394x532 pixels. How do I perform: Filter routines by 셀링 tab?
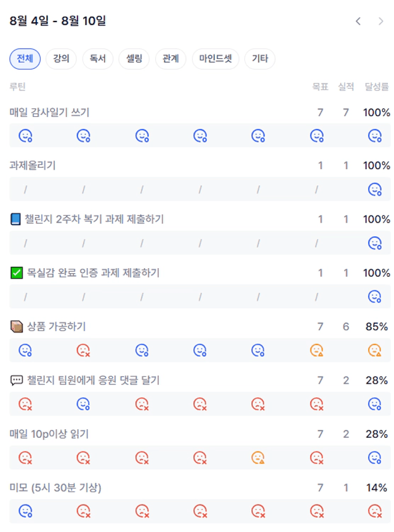pos(134,58)
